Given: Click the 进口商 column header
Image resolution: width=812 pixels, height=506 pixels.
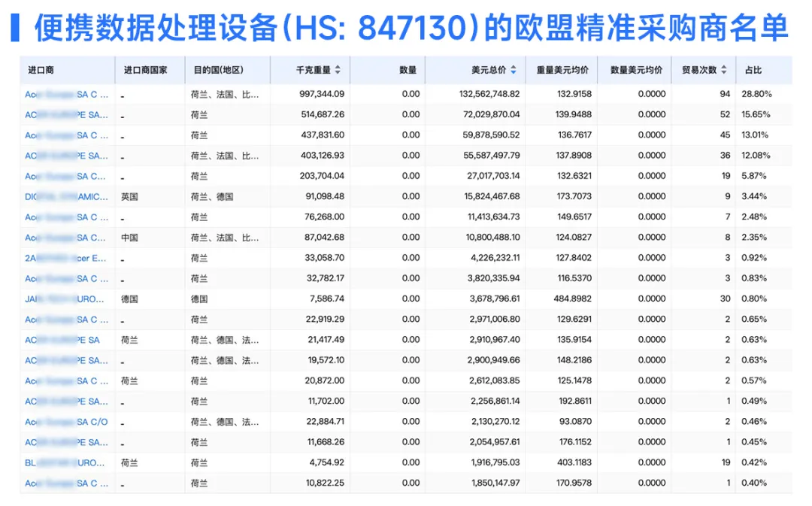Looking at the screenshot, I should click(x=41, y=70).
